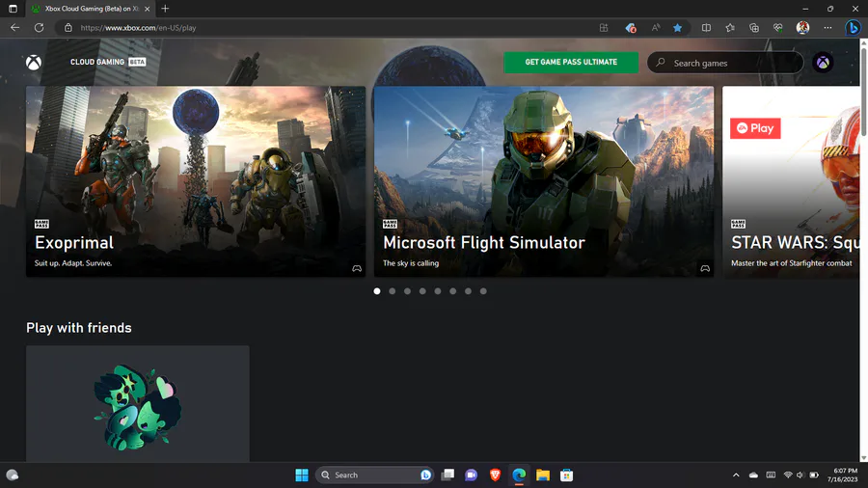
Task: Open the Exoprimal game card
Action: point(196,181)
